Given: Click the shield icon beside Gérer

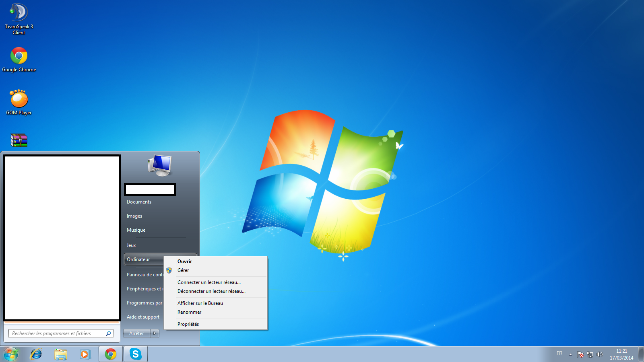Looking at the screenshot, I should tap(169, 270).
